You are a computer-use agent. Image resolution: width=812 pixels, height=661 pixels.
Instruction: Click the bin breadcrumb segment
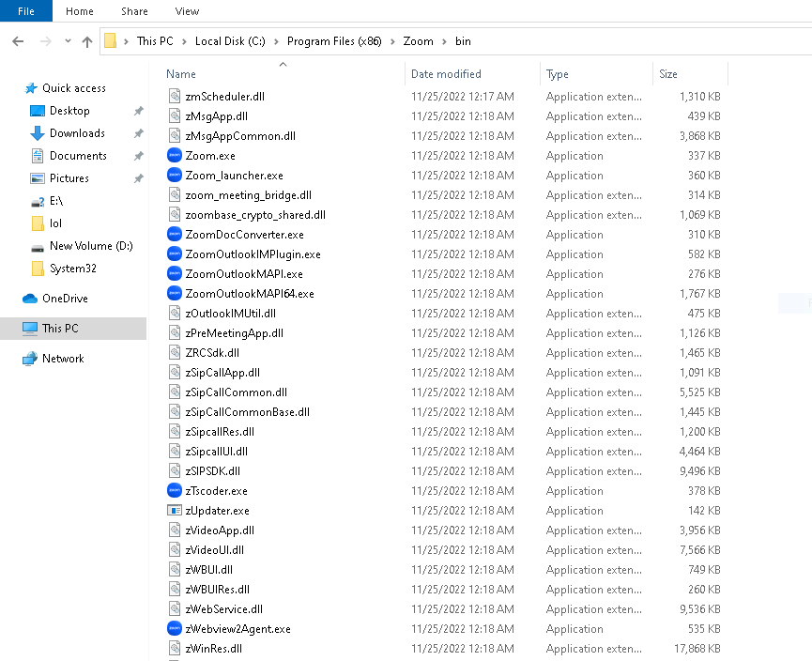coord(463,41)
